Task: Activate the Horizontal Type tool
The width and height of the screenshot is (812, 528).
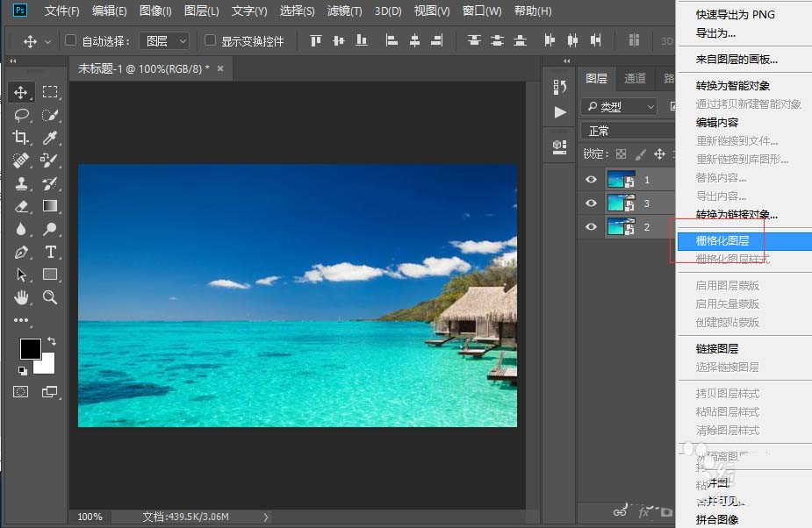Action: coord(51,252)
